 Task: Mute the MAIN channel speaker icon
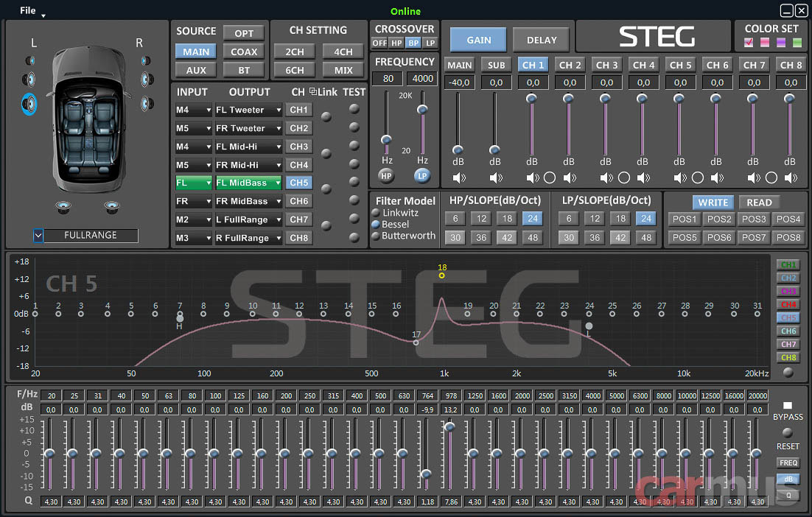point(459,178)
